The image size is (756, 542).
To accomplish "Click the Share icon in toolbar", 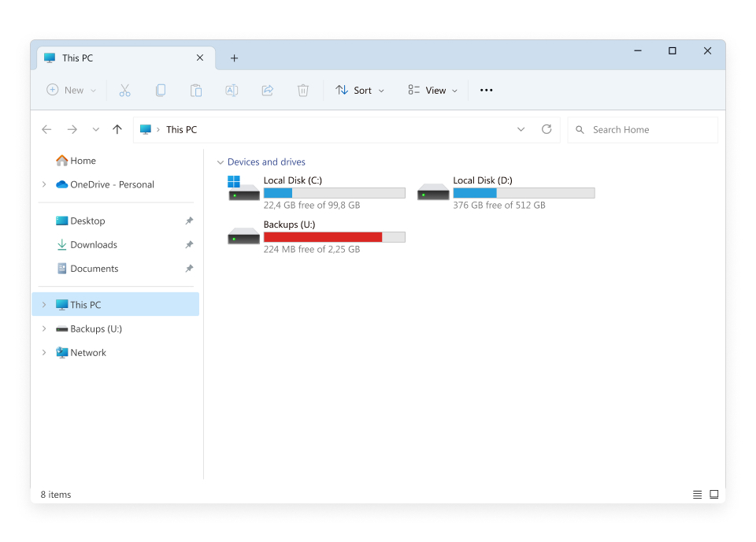I will coord(267,91).
